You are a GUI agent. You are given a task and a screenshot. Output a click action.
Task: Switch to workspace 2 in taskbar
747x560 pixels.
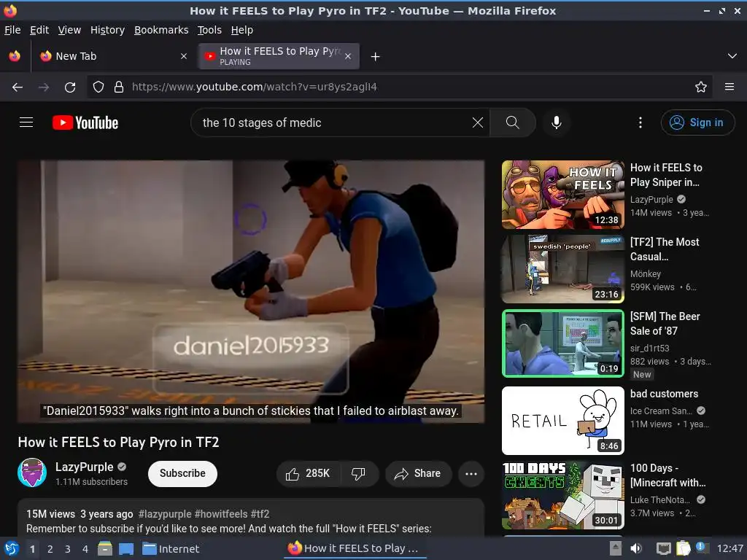click(x=50, y=549)
